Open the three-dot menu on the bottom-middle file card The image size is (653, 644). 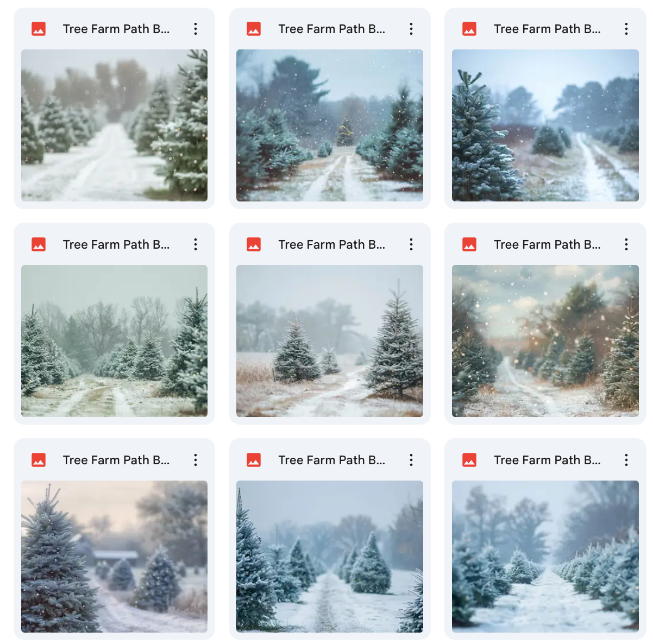coord(411,460)
